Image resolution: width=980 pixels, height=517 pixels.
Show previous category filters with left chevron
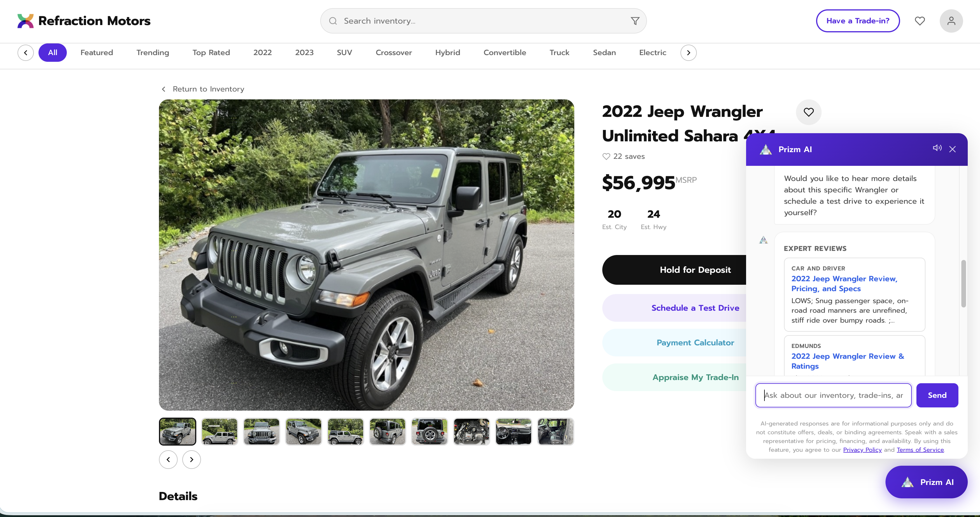(25, 53)
